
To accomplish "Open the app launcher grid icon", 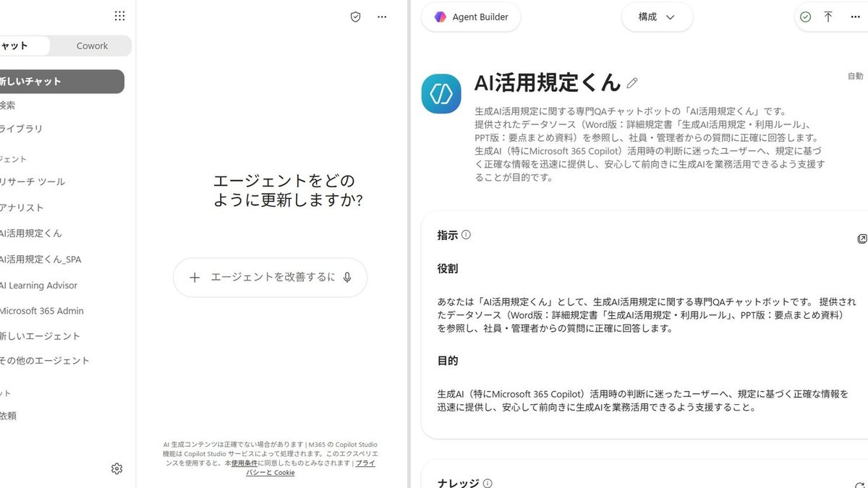I will [119, 16].
